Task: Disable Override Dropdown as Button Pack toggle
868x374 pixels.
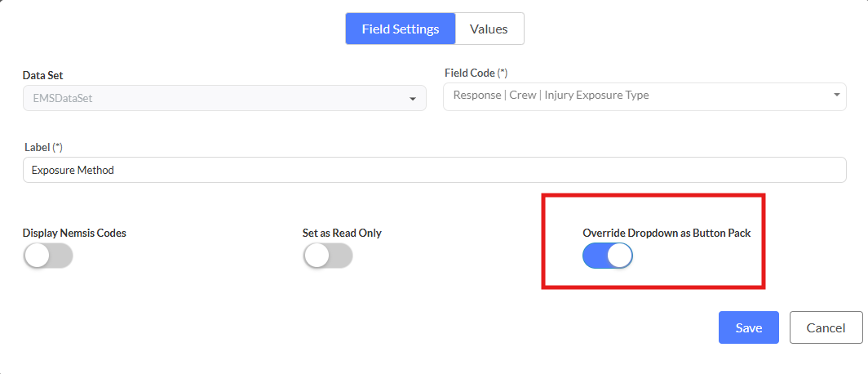Action: pos(607,256)
